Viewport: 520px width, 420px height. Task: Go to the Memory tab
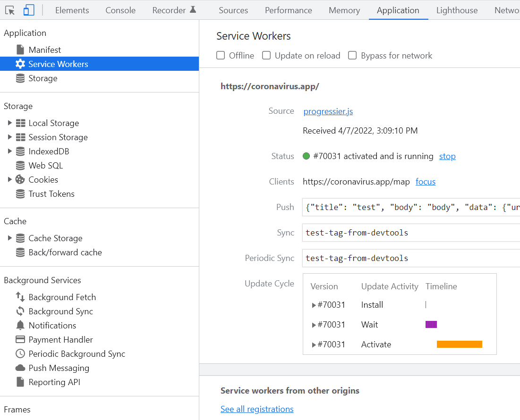point(344,10)
